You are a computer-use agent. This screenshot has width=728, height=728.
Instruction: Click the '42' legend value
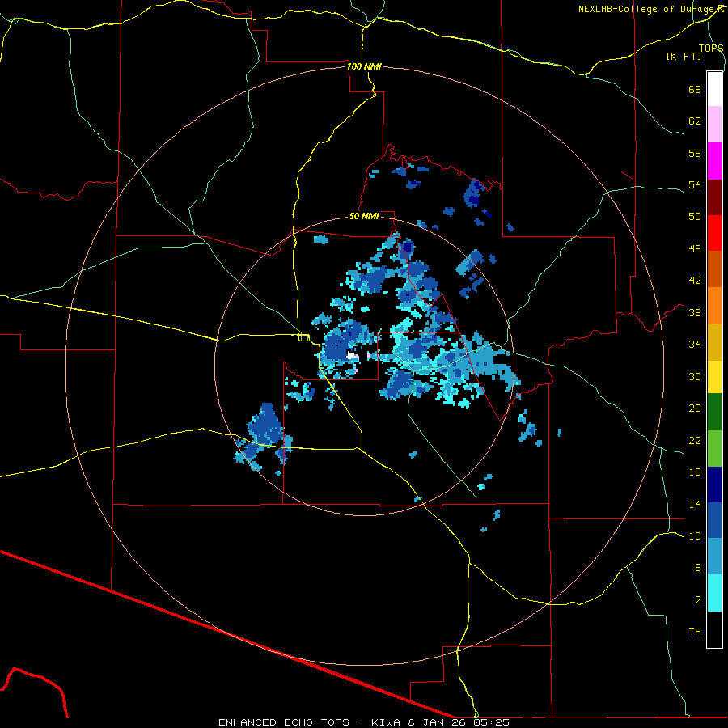click(x=695, y=280)
